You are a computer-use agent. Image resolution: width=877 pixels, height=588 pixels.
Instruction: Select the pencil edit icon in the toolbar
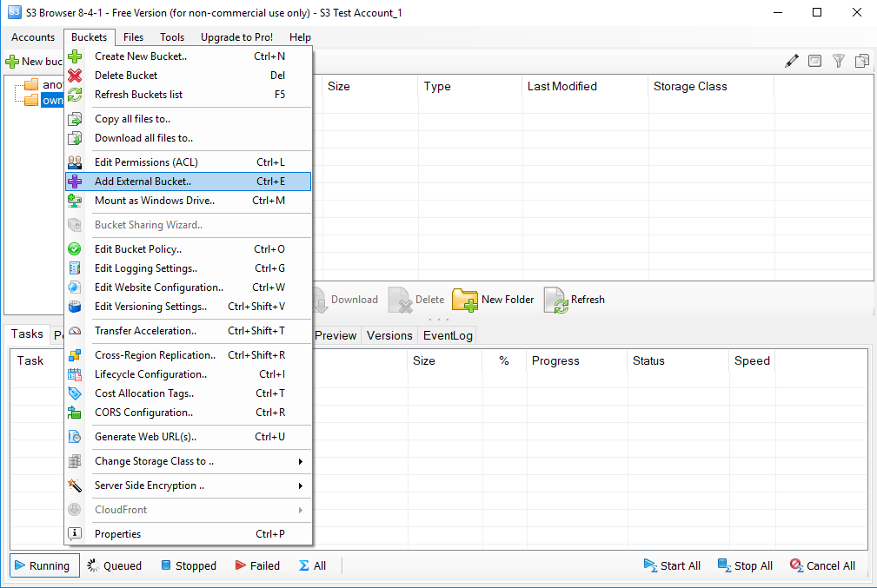[791, 61]
